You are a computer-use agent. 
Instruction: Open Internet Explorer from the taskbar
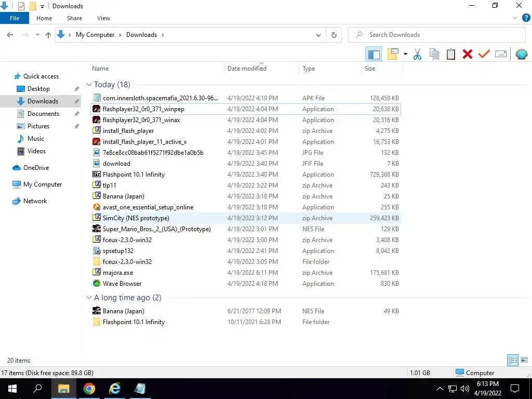[115, 389]
